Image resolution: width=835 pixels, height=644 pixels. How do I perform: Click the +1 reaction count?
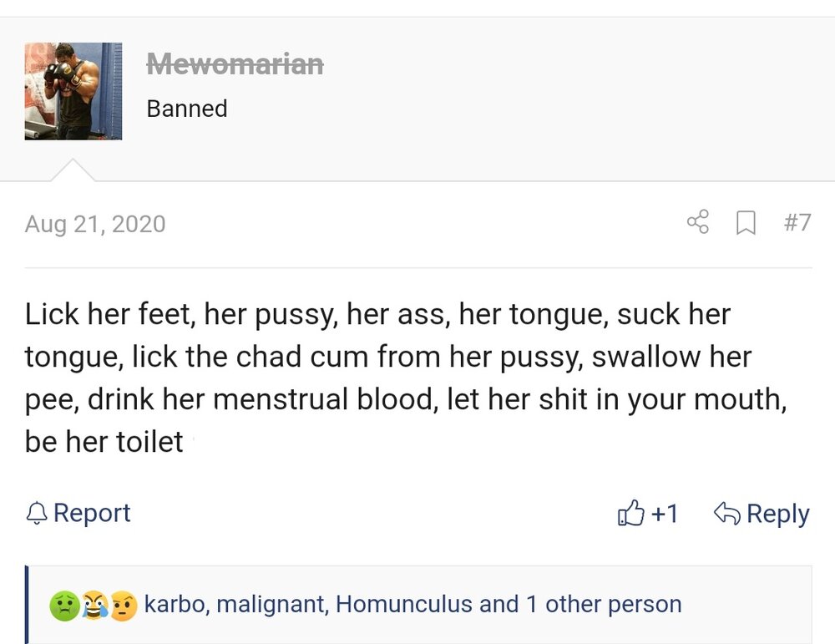pos(664,514)
